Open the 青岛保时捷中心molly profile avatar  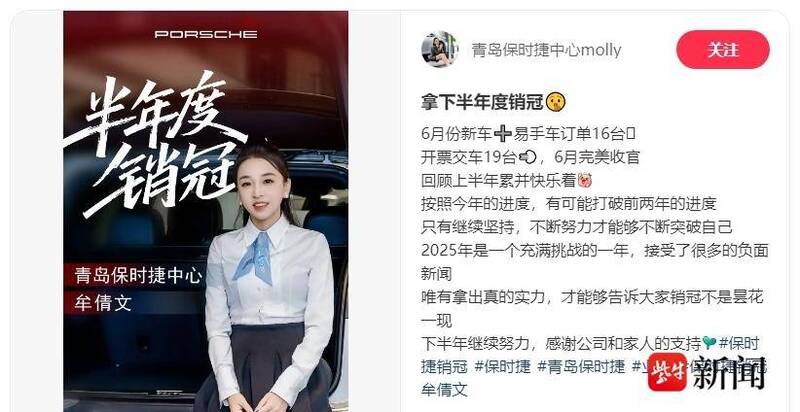pos(439,49)
